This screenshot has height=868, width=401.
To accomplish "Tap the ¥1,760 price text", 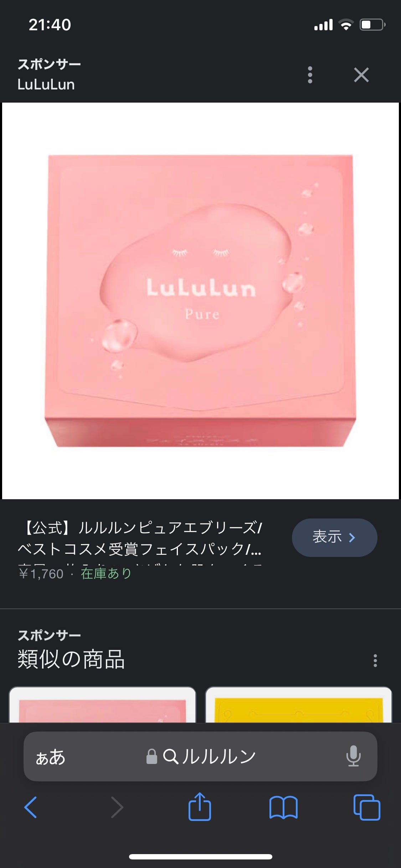I will pyautogui.click(x=41, y=574).
